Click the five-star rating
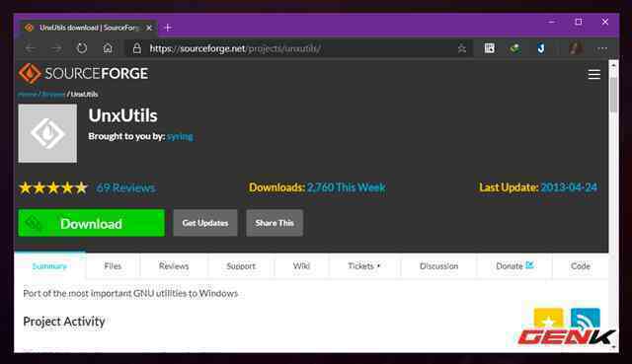Viewport: 632px width, 364px height. click(52, 187)
